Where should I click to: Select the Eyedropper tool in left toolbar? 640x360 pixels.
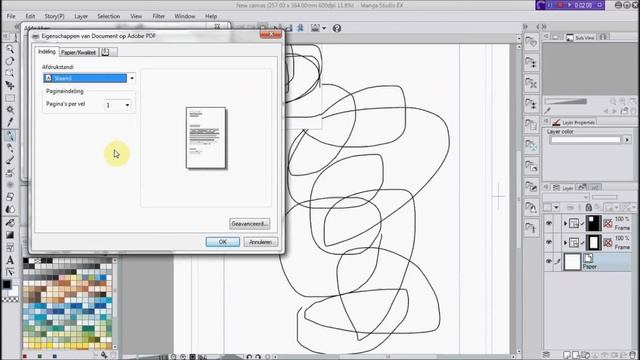[x=10, y=122]
